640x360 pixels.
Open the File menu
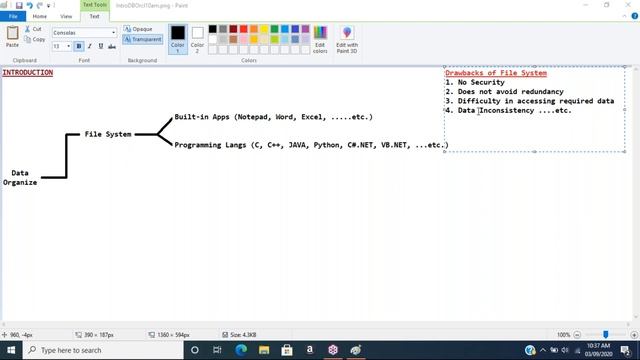(x=13, y=16)
